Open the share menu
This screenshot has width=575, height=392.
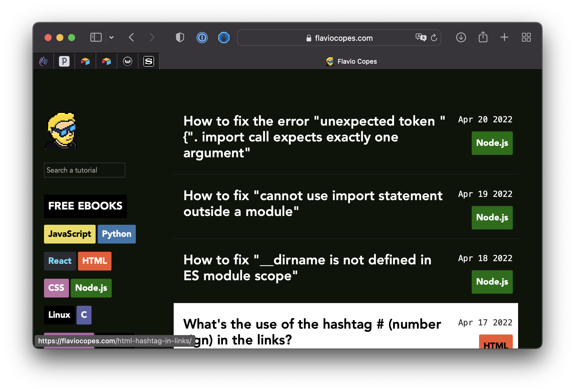point(483,38)
